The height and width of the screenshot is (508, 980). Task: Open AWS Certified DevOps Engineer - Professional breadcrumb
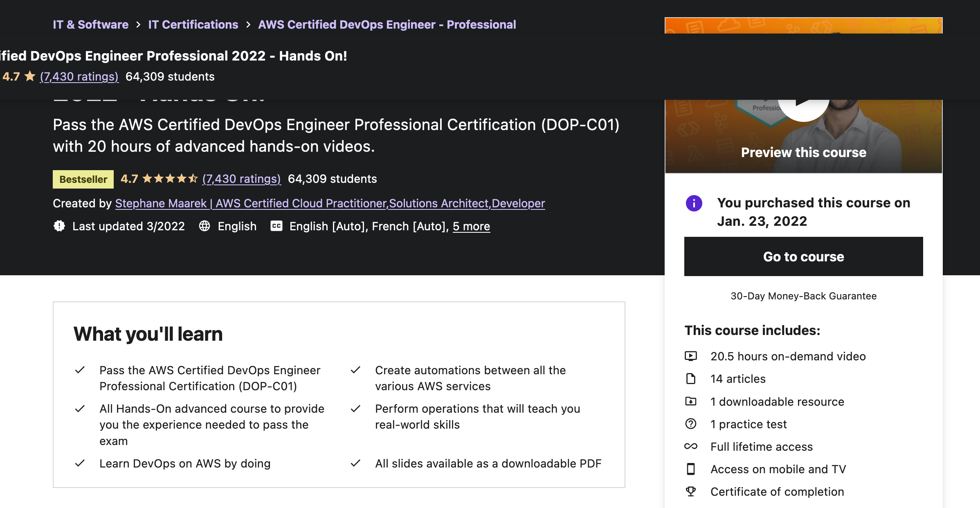387,25
